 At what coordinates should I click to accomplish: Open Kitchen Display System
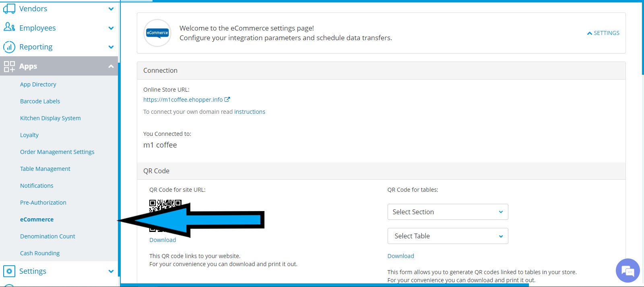click(x=50, y=118)
